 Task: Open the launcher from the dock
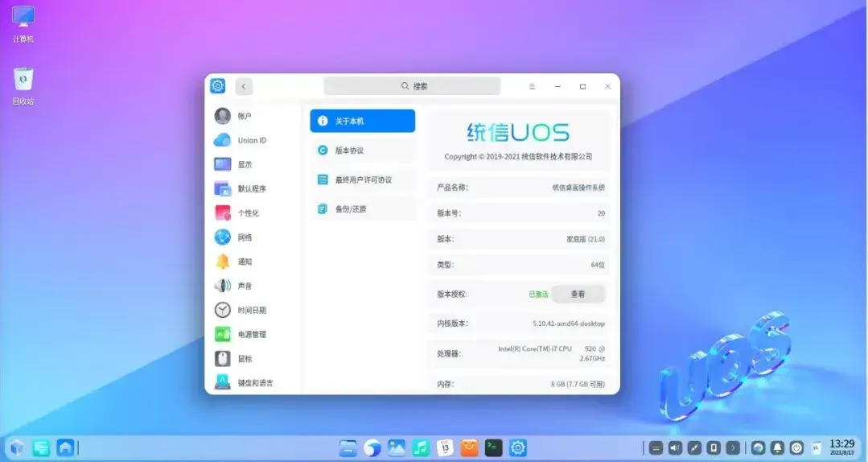tap(17, 448)
